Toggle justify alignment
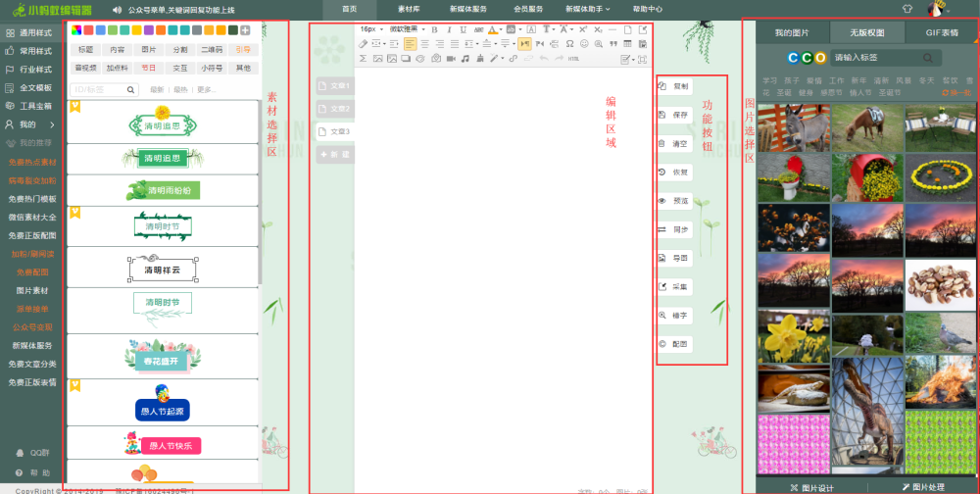The width and height of the screenshot is (980, 494). [x=455, y=44]
